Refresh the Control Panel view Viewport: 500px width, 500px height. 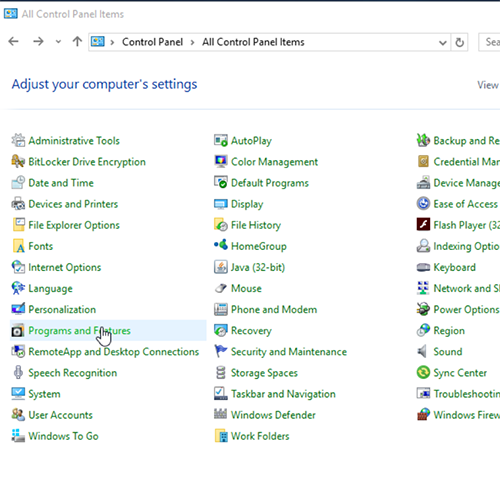click(459, 42)
